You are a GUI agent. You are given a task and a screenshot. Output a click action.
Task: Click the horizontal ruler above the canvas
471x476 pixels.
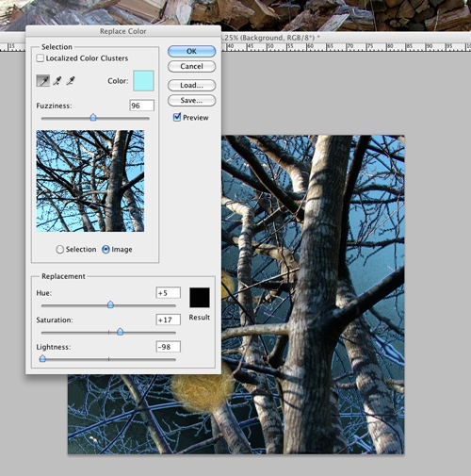pyautogui.click(x=346, y=47)
